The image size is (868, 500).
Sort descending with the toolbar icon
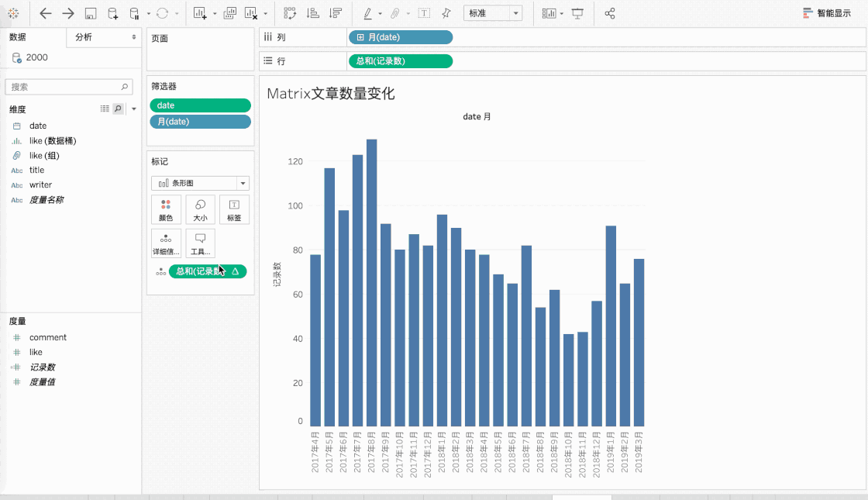pos(336,13)
